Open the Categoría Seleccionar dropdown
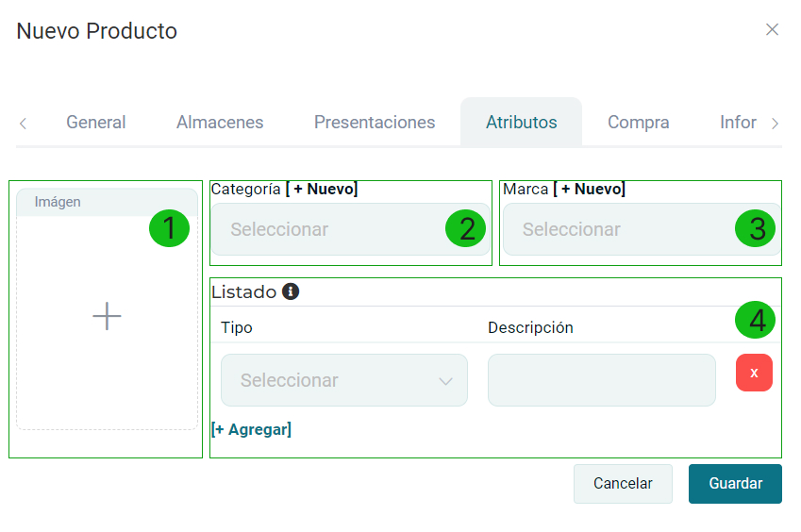This screenshot has height=532, width=801. pos(330,229)
